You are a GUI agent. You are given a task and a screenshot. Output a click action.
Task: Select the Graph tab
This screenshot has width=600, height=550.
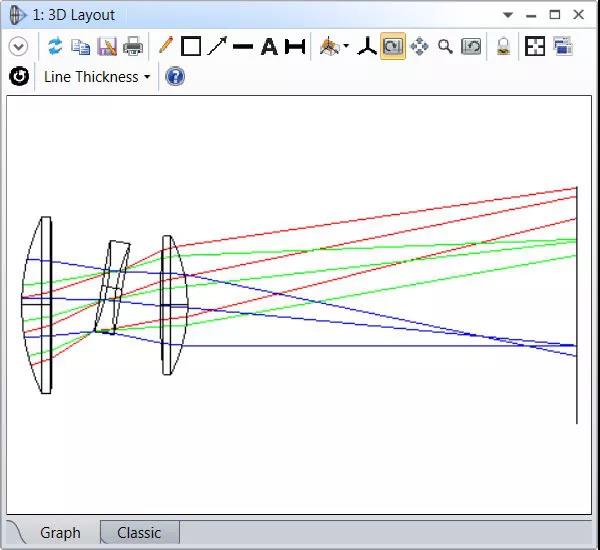(60, 533)
